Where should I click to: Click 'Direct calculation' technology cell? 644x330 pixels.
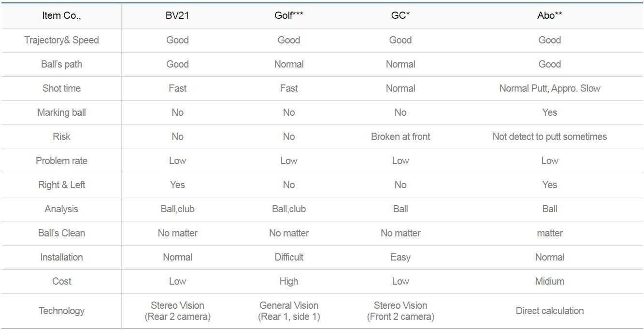(x=549, y=311)
